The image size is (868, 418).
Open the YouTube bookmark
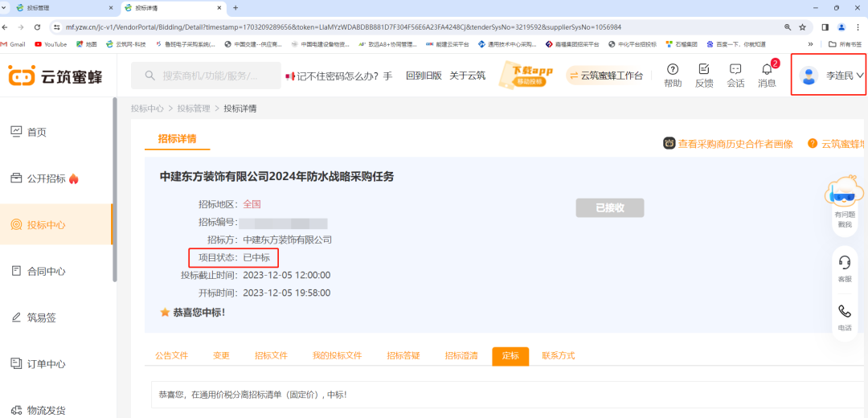pos(51,43)
